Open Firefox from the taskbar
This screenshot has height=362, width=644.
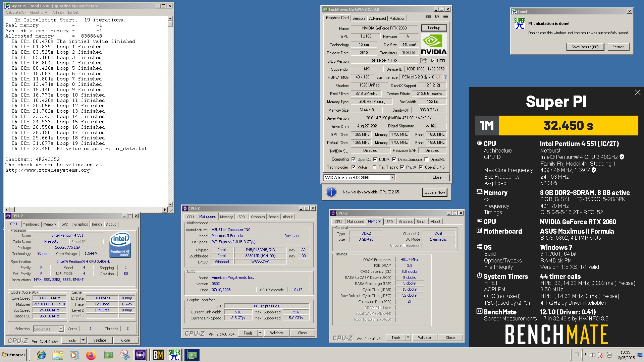(x=91, y=355)
